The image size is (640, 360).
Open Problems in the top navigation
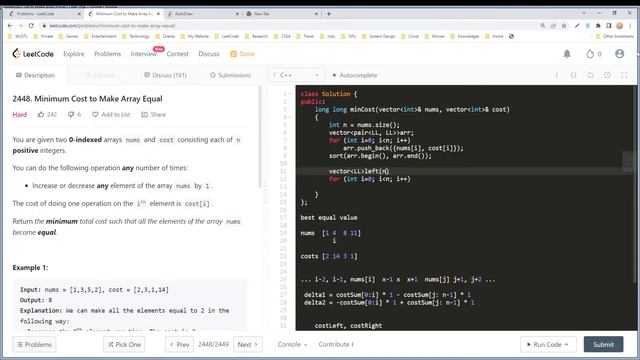coord(107,54)
